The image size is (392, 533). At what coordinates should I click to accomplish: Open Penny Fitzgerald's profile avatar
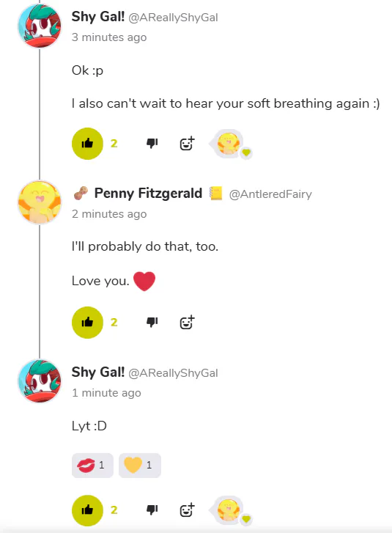pyautogui.click(x=40, y=202)
